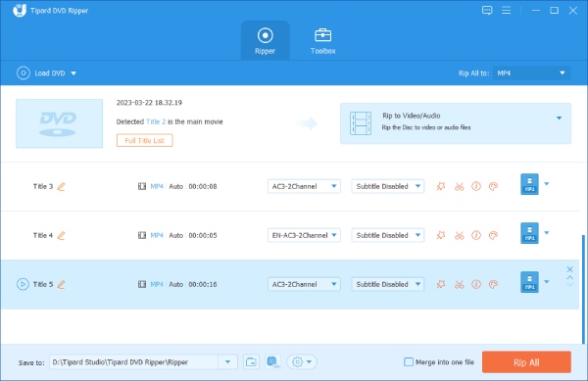Open the Toolbox tab
The width and height of the screenshot is (588, 381).
pyautogui.click(x=322, y=40)
